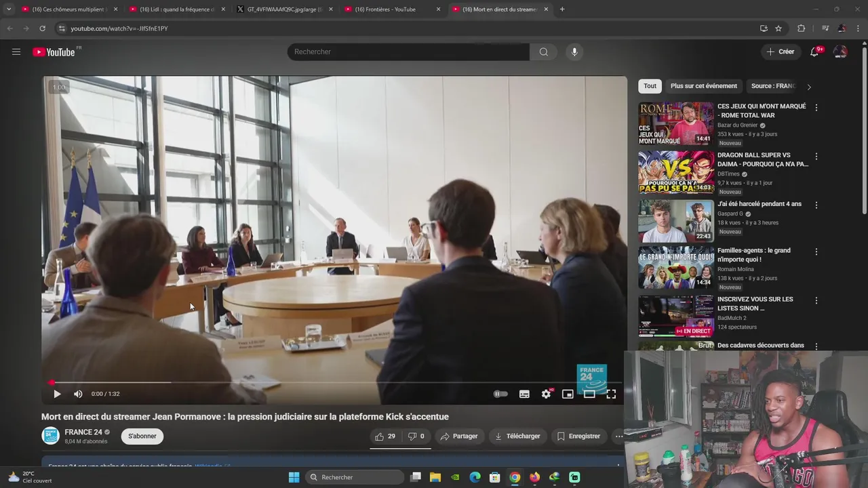Reload the page
The height and width of the screenshot is (488, 868).
click(x=42, y=28)
